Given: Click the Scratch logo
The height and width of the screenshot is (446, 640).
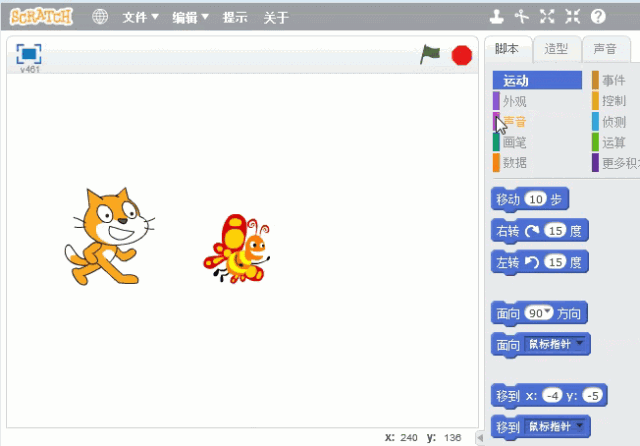Looking at the screenshot, I should (41, 17).
